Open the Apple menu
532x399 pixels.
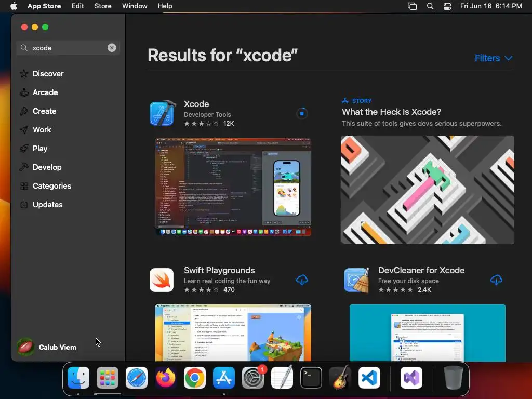pos(14,6)
